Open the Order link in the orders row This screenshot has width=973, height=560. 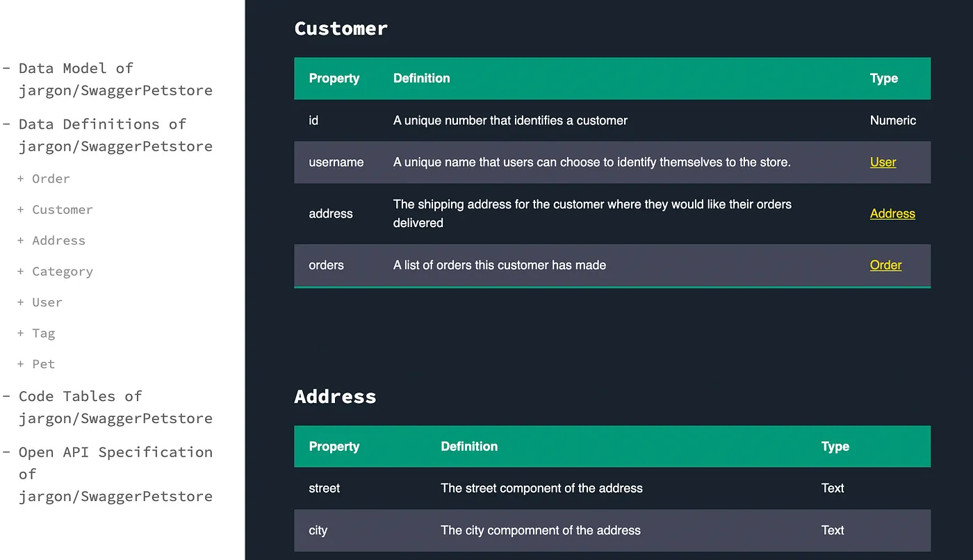point(885,265)
